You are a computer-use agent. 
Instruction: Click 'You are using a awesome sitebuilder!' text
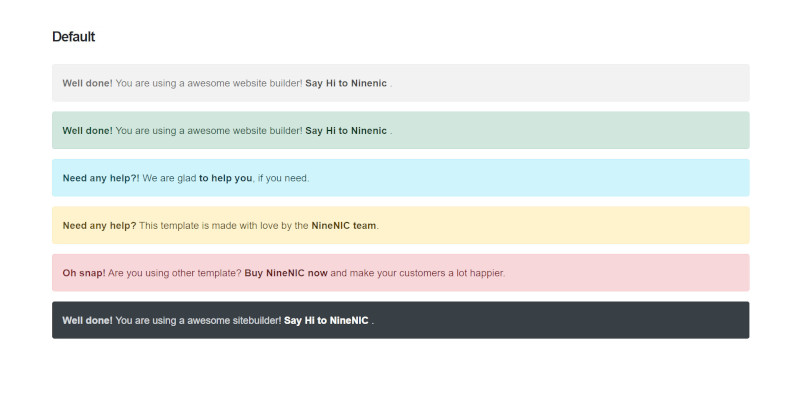coord(198,320)
